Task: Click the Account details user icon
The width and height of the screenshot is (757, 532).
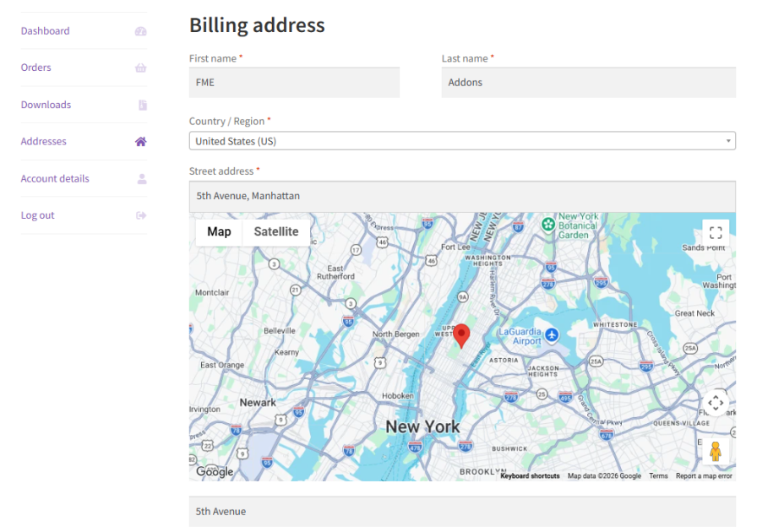Action: pos(142,179)
